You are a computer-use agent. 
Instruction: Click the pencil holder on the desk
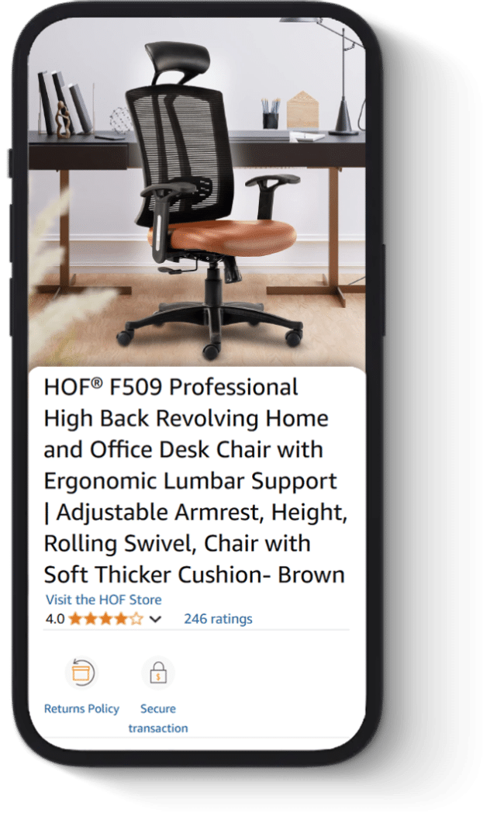pos(271,113)
